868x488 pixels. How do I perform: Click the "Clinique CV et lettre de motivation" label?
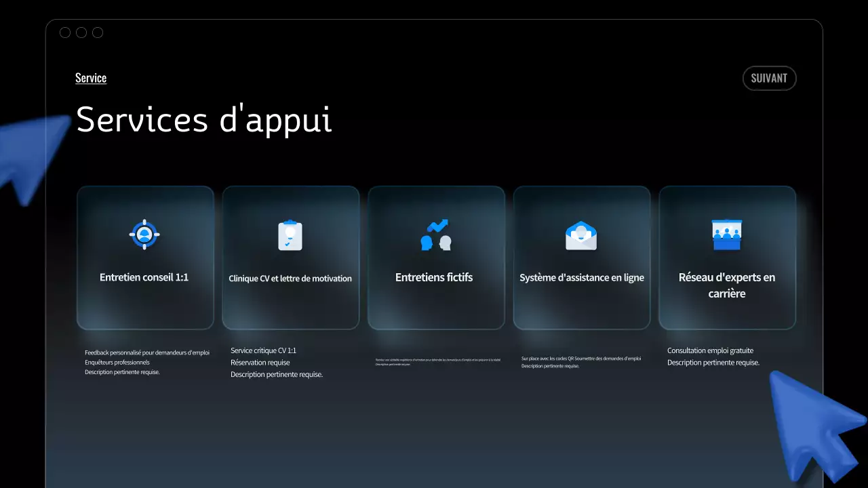290,279
